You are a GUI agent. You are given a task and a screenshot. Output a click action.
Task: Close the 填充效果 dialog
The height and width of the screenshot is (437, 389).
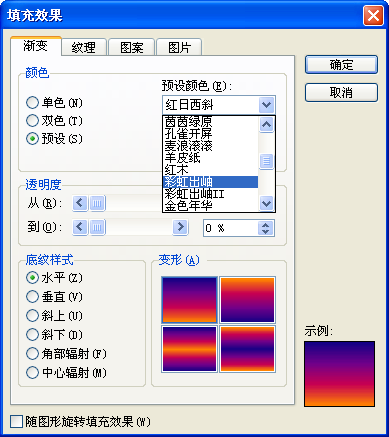point(373,15)
